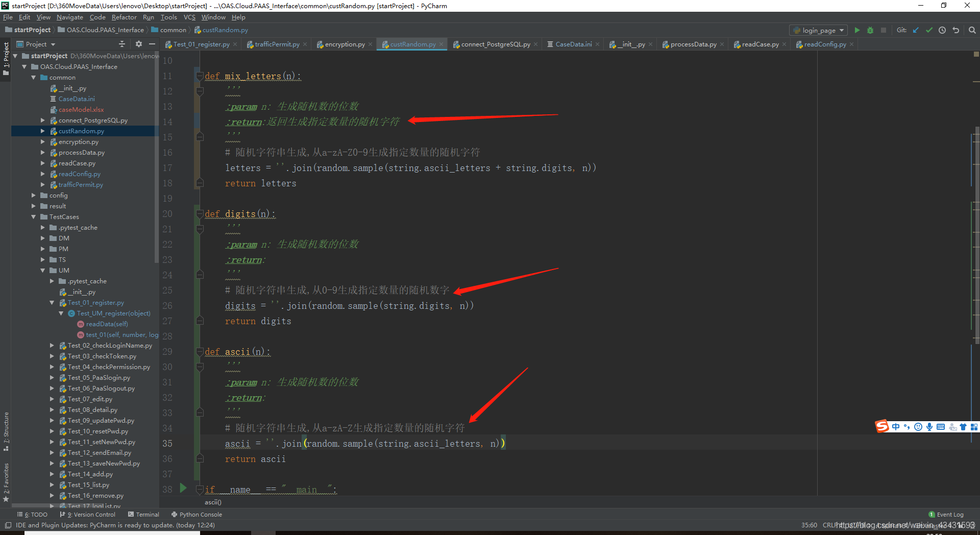Expand the connect_PostgreSQL.py node
Screen dimensions: 980x535
click(x=43, y=120)
